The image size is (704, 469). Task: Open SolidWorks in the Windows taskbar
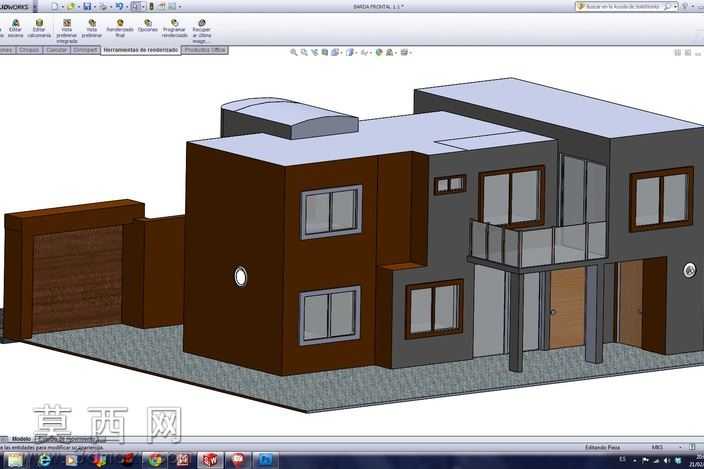click(x=210, y=460)
